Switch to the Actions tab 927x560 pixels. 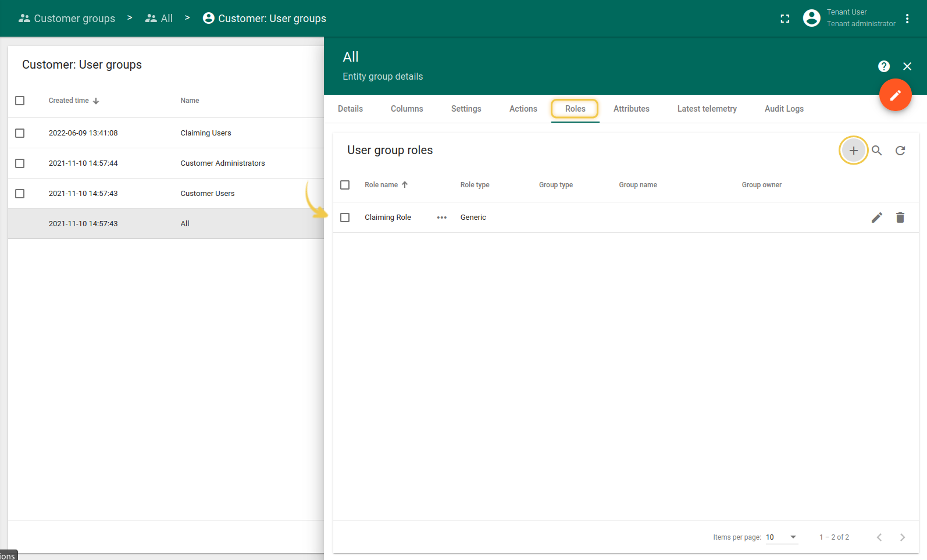coord(523,109)
